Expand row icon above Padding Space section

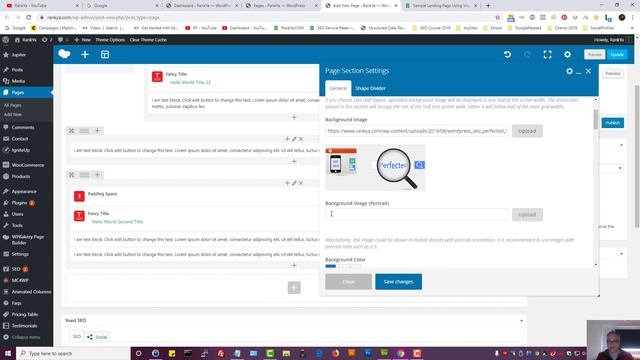click(x=71, y=175)
